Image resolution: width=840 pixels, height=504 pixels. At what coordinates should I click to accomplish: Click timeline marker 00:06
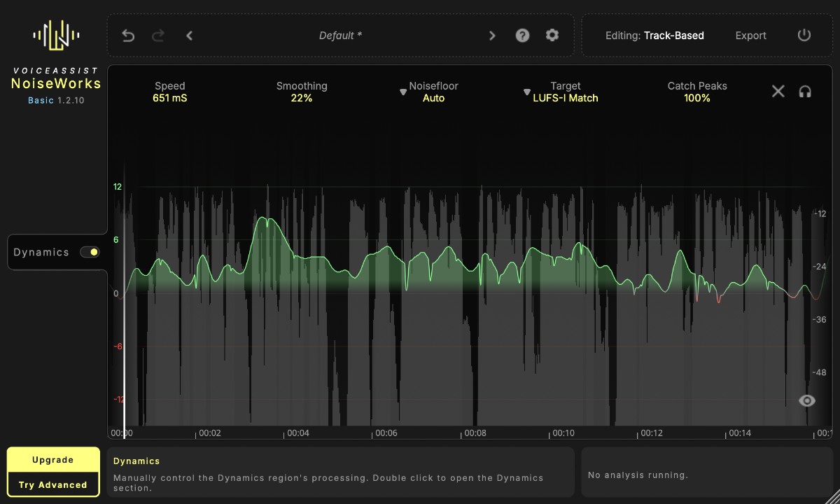[x=386, y=433]
